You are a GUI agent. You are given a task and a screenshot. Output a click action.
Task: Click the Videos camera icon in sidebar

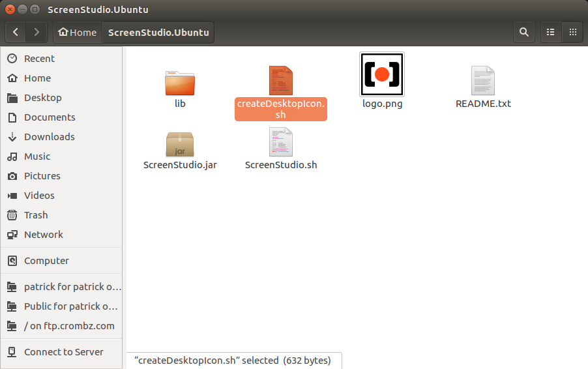12,196
